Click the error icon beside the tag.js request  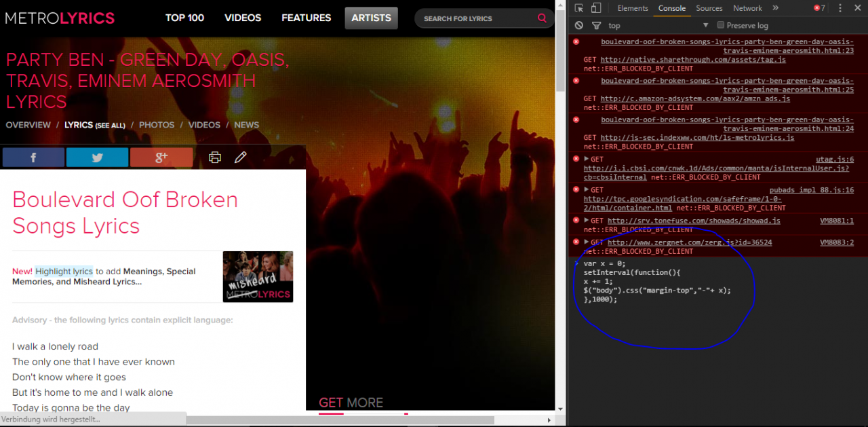[576, 42]
